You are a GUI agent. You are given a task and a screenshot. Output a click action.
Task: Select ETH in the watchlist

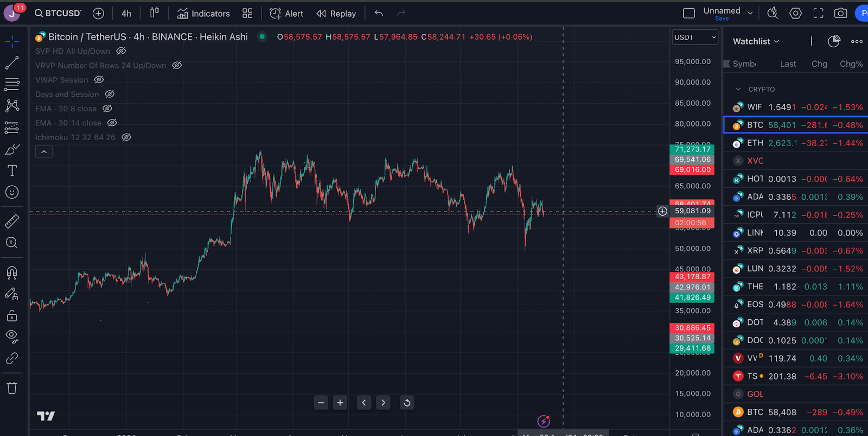(796, 143)
